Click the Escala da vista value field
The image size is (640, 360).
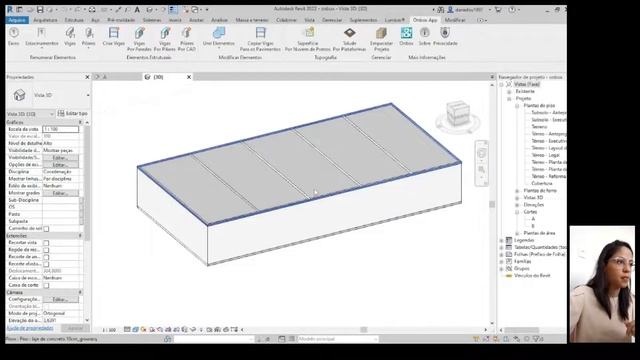pos(60,129)
